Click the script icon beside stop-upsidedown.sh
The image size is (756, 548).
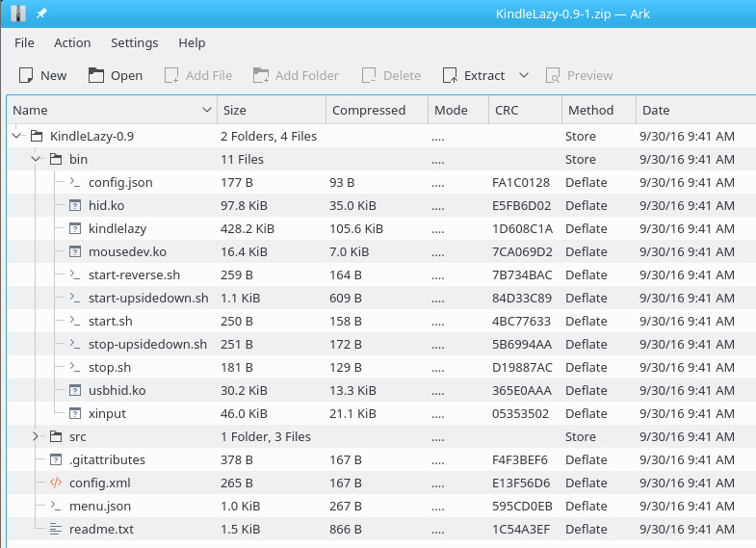(75, 344)
